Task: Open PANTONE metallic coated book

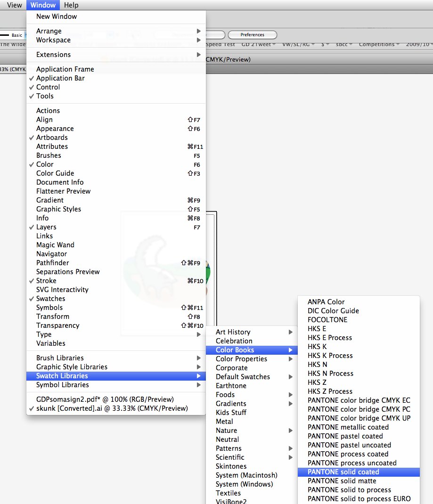Action: coord(359,427)
